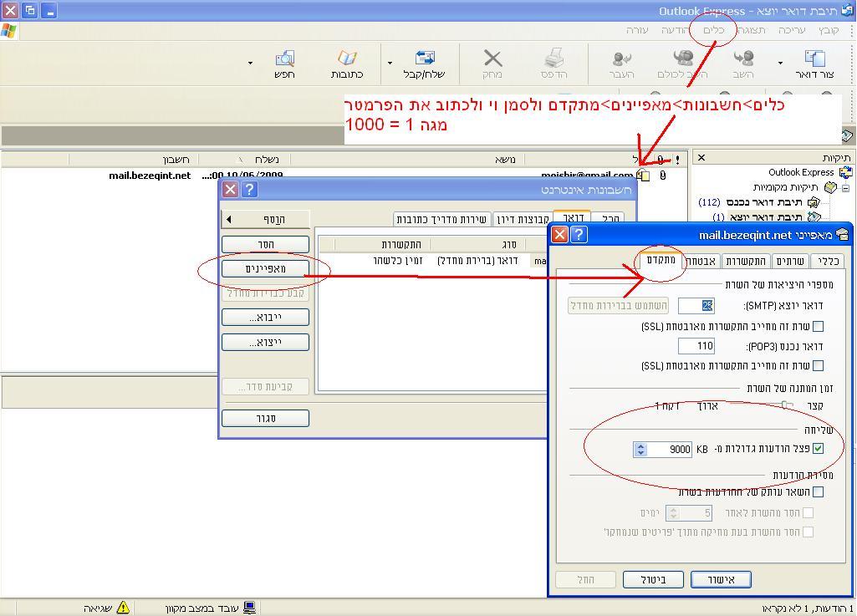857x616 pixels.
Task: Switch to the Connection (התקשרות) tab in properties
Action: click(x=746, y=262)
